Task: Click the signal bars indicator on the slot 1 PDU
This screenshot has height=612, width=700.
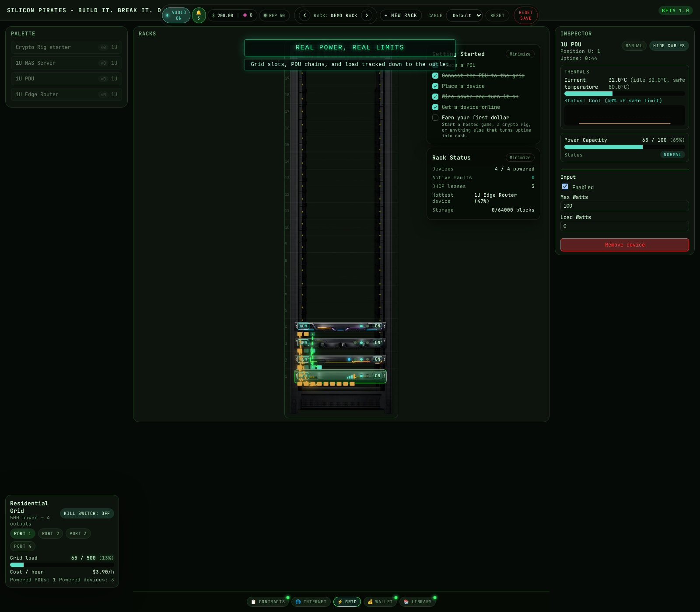Action: click(x=350, y=376)
